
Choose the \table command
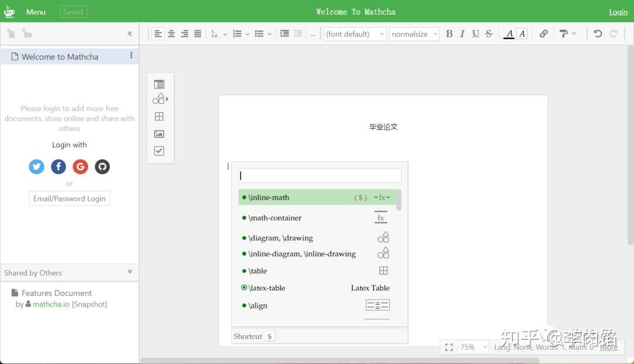point(318,271)
